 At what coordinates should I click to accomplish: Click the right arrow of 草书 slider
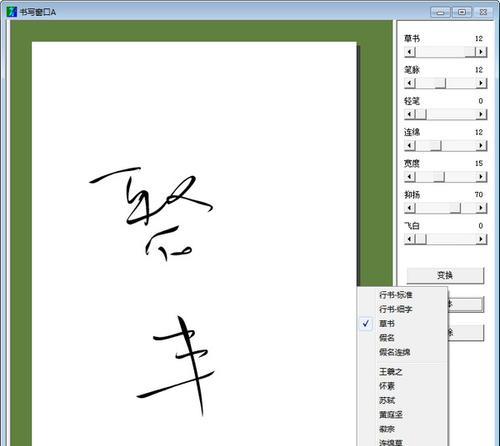pyautogui.click(x=481, y=52)
